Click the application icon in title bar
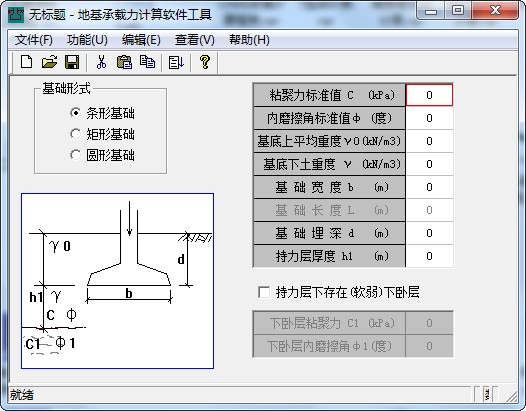This screenshot has width=526, height=411. (x=16, y=15)
